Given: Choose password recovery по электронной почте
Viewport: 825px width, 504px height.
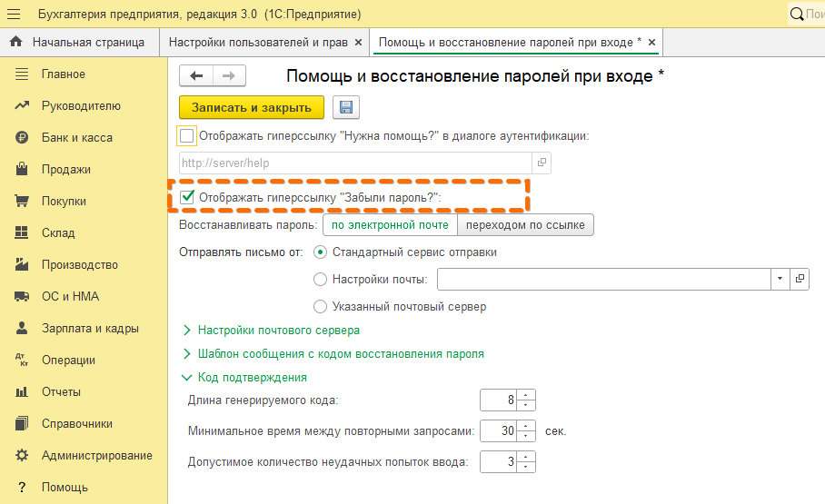Looking at the screenshot, I should click(390, 224).
